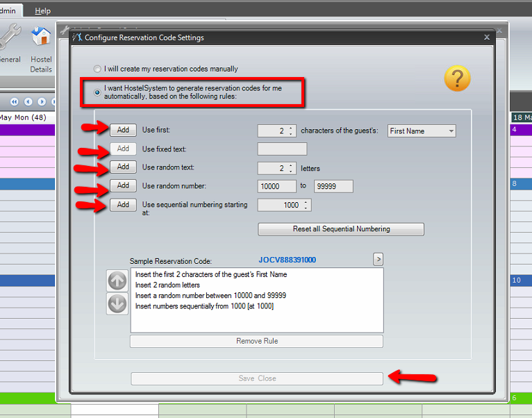Open the yellow question mark help icon
Image resolution: width=532 pixels, height=418 pixels.
[457, 78]
